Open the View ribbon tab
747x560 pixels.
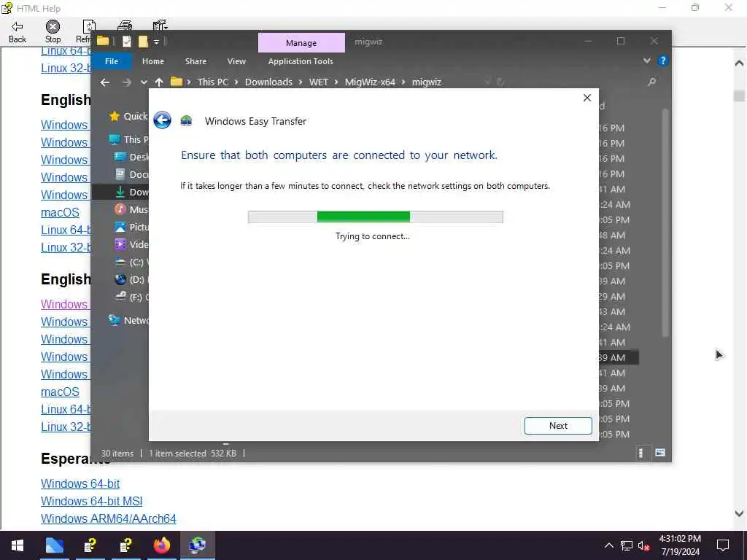[x=236, y=61]
